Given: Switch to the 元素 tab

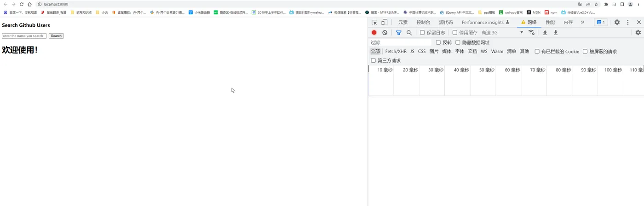Looking at the screenshot, I should tap(403, 22).
